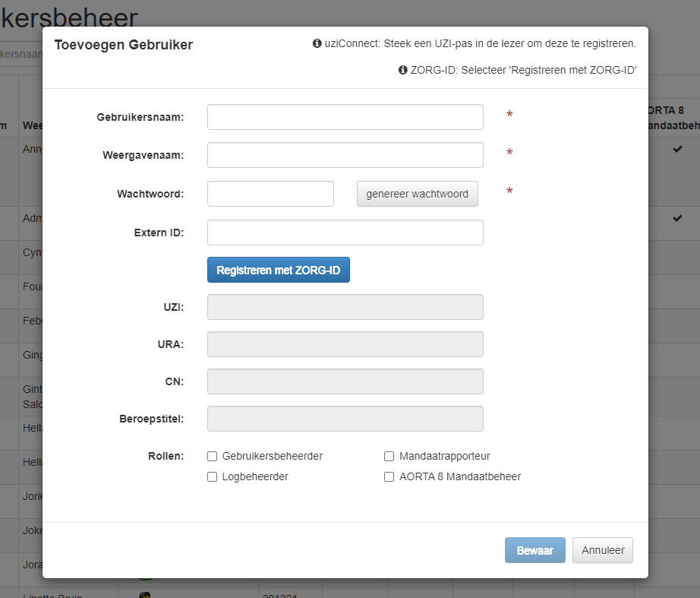Image resolution: width=700 pixels, height=598 pixels.
Task: Enable the Gebruikersbeheerder role checkbox
Action: (x=213, y=457)
